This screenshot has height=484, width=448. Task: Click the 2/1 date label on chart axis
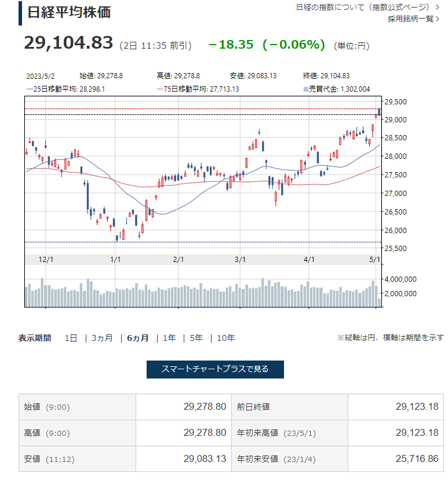click(179, 260)
